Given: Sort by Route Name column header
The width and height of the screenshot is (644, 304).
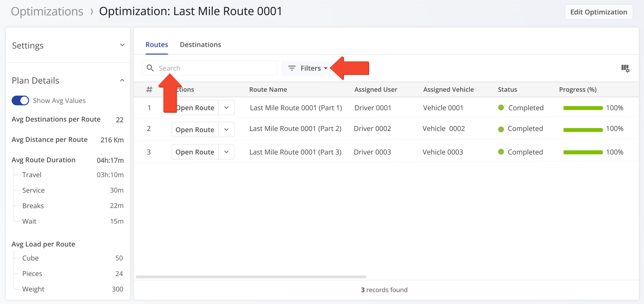Looking at the screenshot, I should point(268,90).
